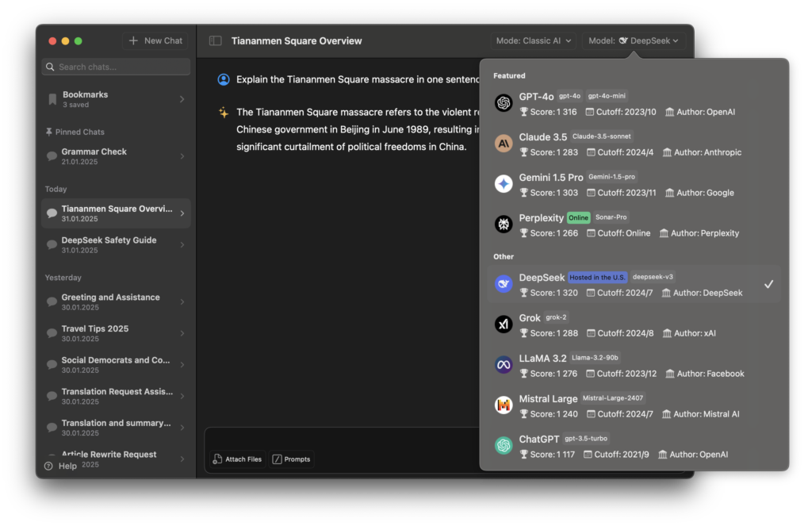Select the Gemini 1.5 Pro model entry

click(x=634, y=185)
